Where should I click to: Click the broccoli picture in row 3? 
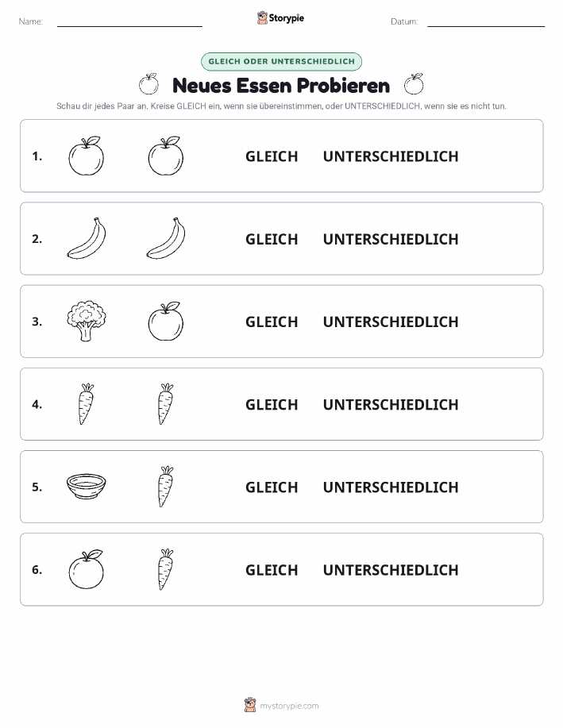click(87, 322)
